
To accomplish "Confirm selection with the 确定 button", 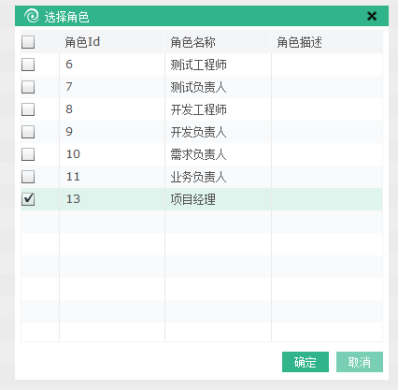I will (305, 362).
